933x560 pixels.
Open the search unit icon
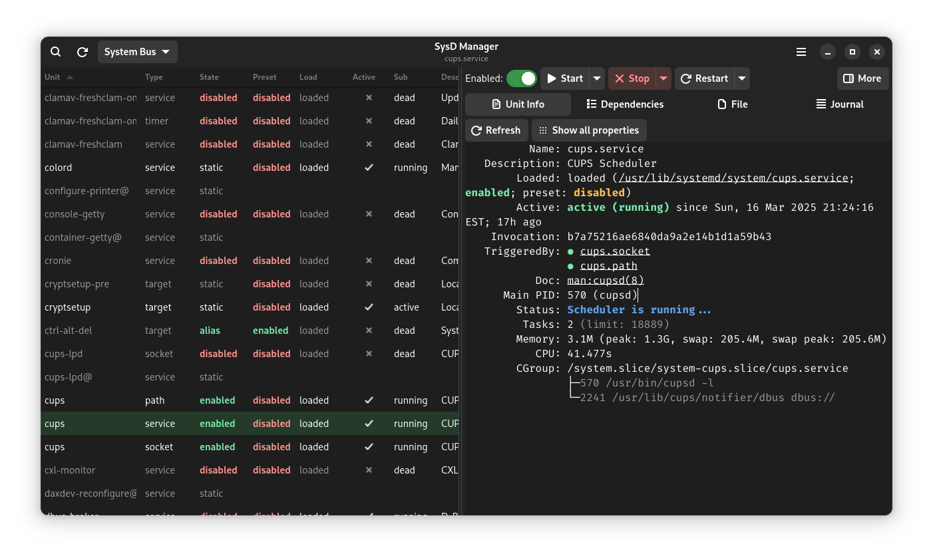pos(56,52)
